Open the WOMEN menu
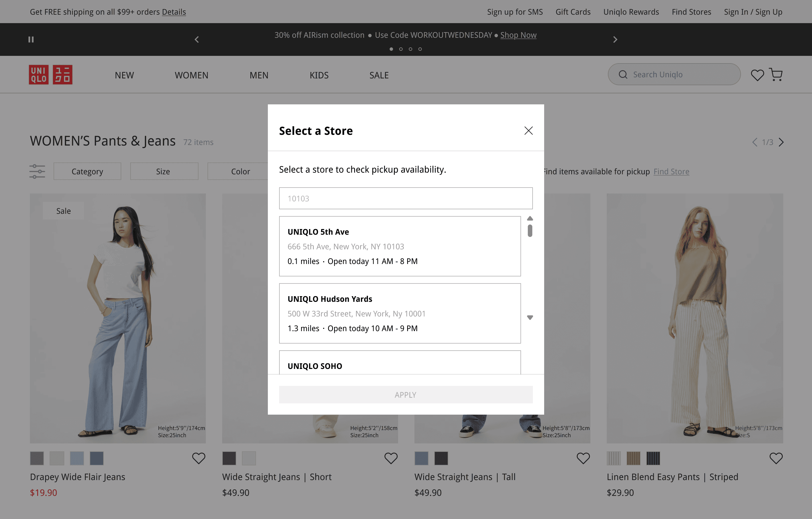 coord(191,75)
